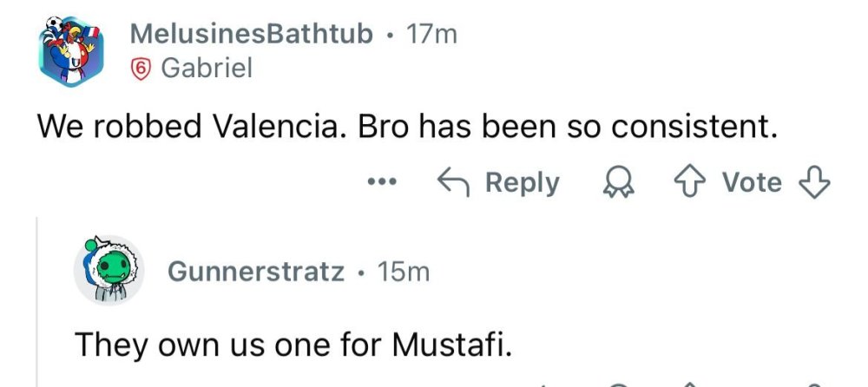
Task: Click the Vote count label
Action: coord(753,182)
